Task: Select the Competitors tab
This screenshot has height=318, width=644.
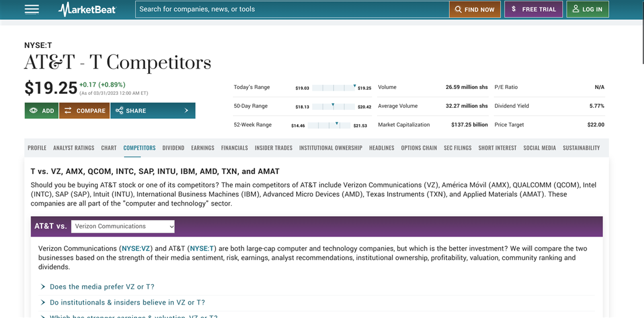Action: [x=140, y=148]
